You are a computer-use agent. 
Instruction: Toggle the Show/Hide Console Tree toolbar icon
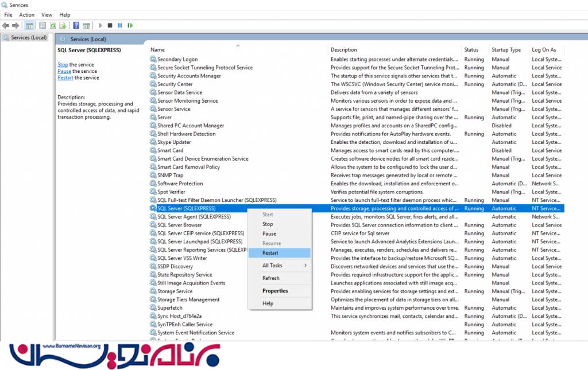29,25
